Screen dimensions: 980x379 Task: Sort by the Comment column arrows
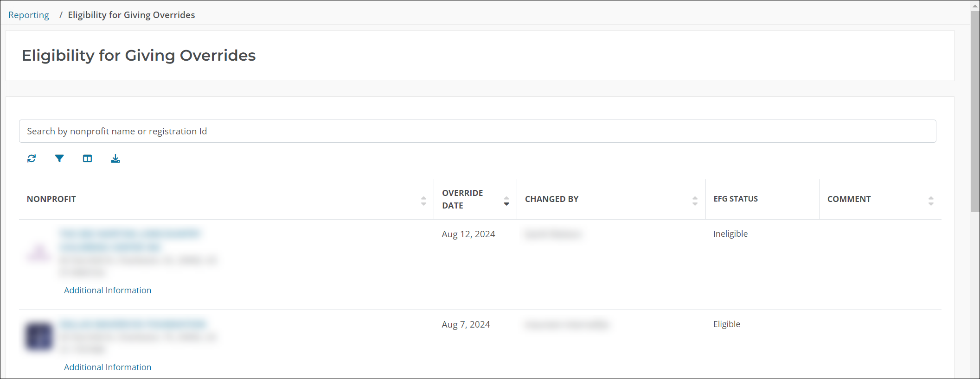coord(931,201)
